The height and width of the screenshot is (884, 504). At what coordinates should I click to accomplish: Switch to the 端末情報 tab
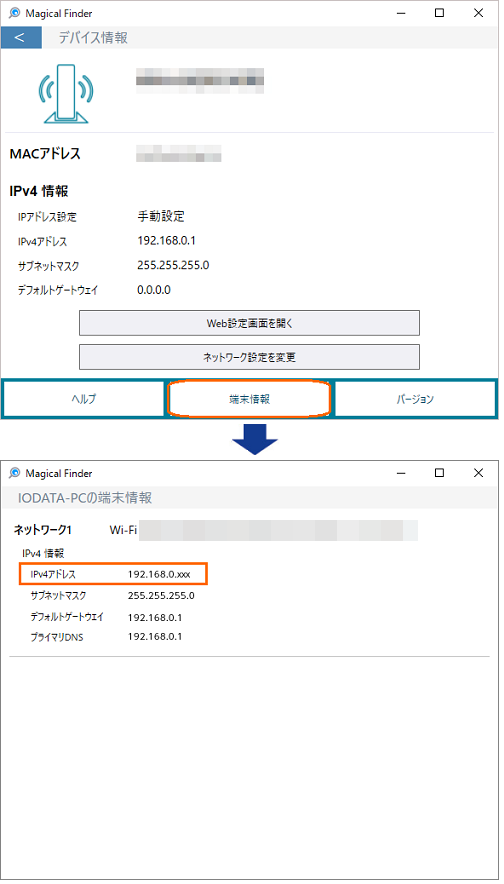click(x=249, y=399)
